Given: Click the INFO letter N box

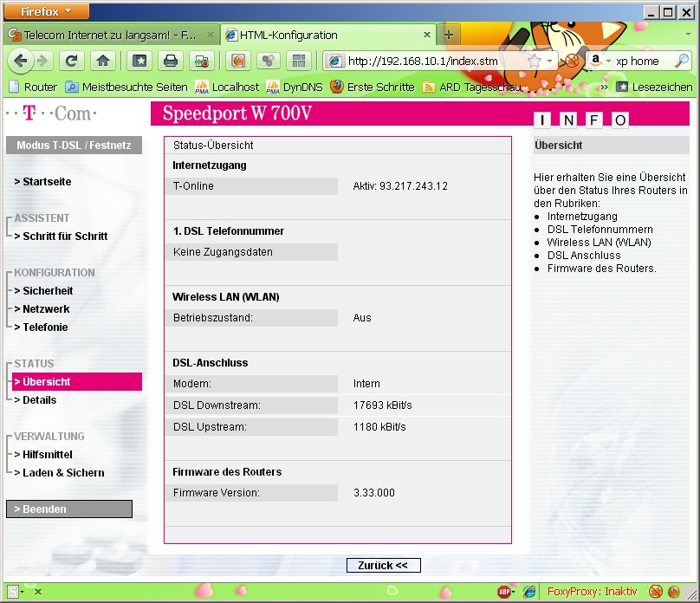Looking at the screenshot, I should 568,120.
